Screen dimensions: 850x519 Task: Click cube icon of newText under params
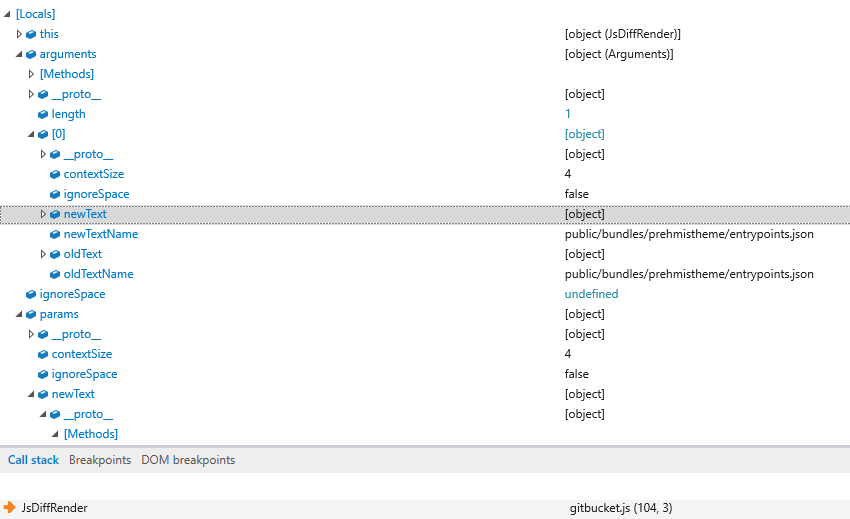[43, 394]
